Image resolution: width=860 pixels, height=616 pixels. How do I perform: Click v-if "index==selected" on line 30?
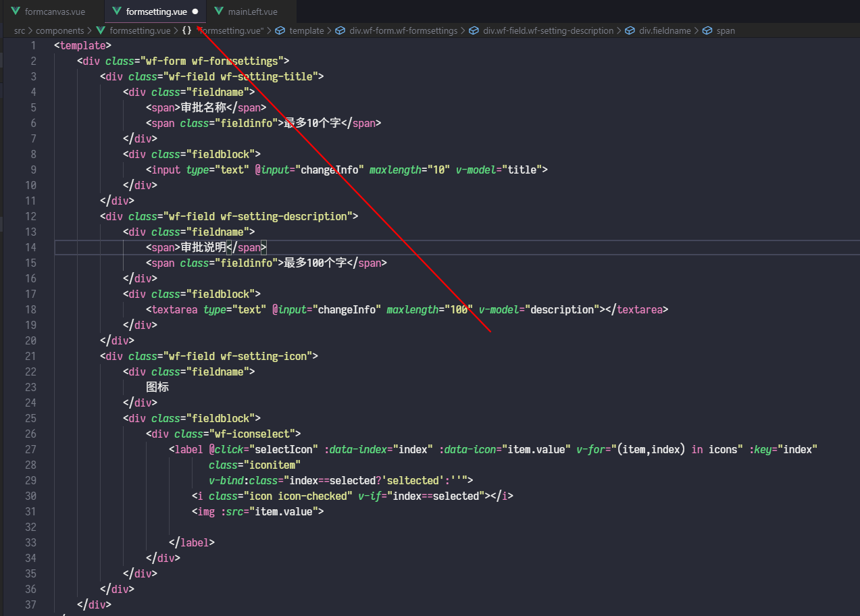tap(436, 496)
